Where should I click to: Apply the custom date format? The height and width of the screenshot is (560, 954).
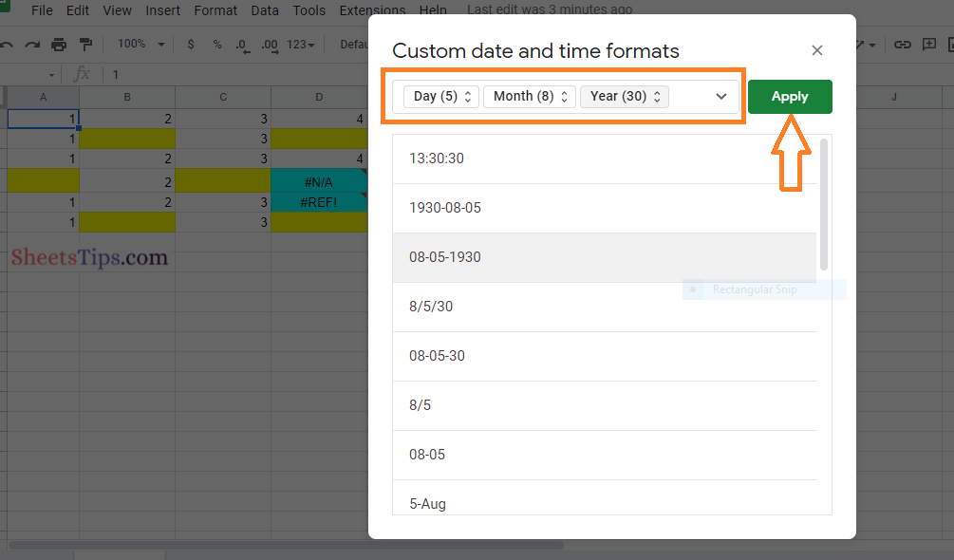[x=790, y=96]
